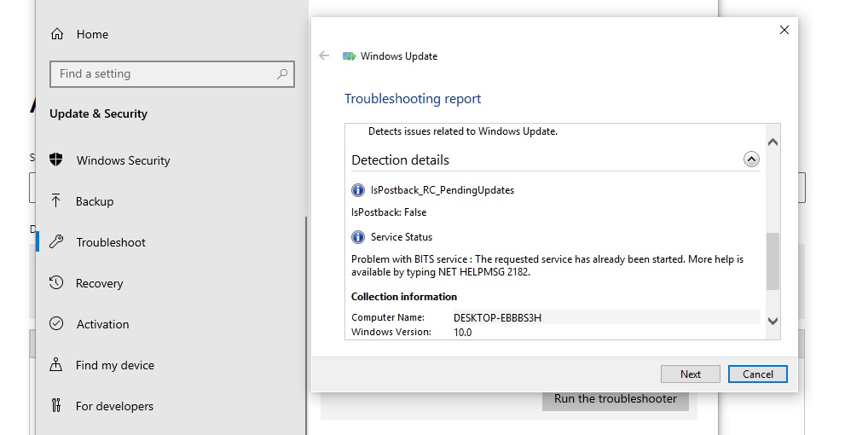Click the Windows Update dialog title text

tap(398, 56)
